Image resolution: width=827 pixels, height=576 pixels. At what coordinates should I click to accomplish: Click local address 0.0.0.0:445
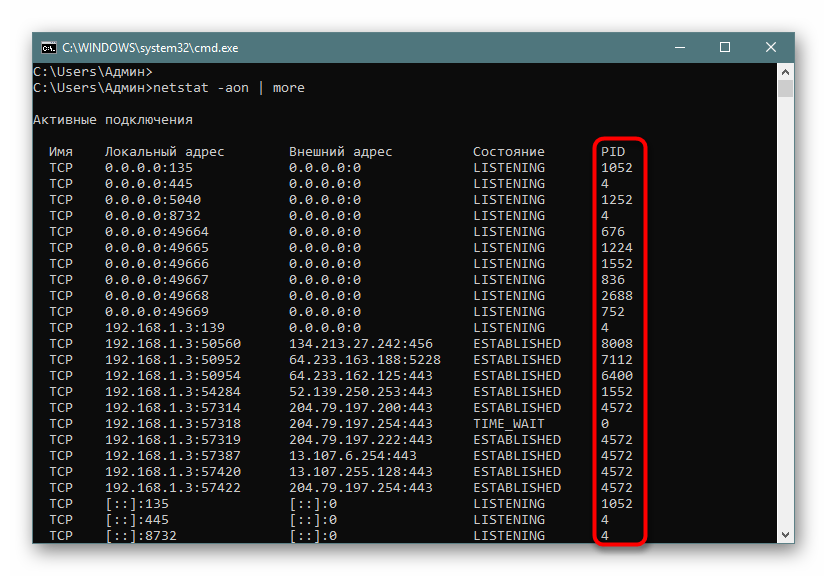coord(149,184)
